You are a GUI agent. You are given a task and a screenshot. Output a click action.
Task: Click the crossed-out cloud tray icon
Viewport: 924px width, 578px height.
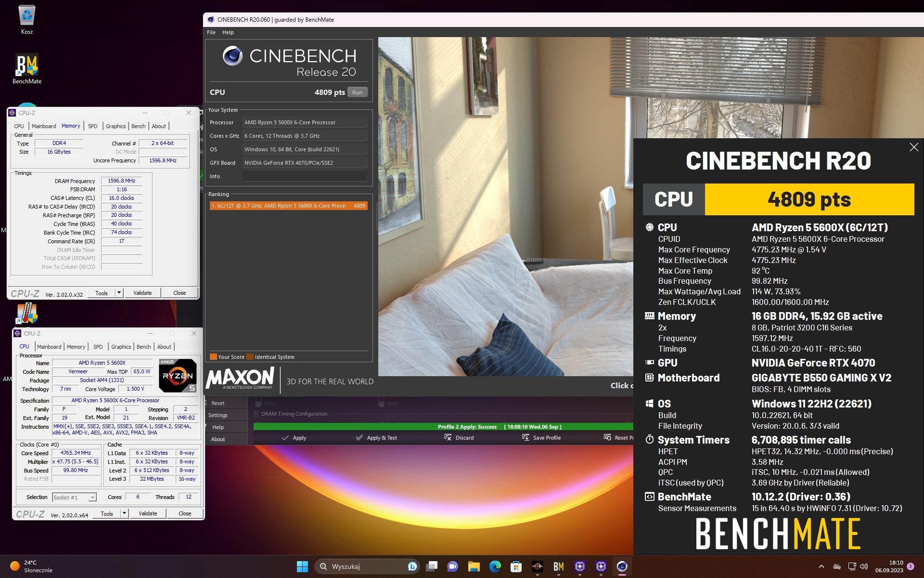837,566
